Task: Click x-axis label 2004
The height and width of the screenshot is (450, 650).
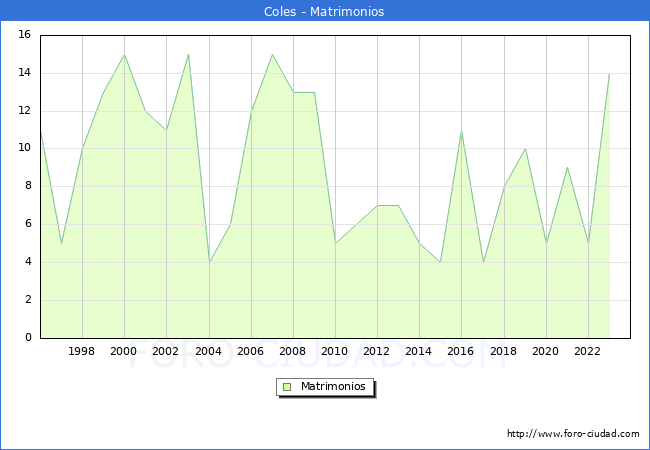Action: pos(209,351)
